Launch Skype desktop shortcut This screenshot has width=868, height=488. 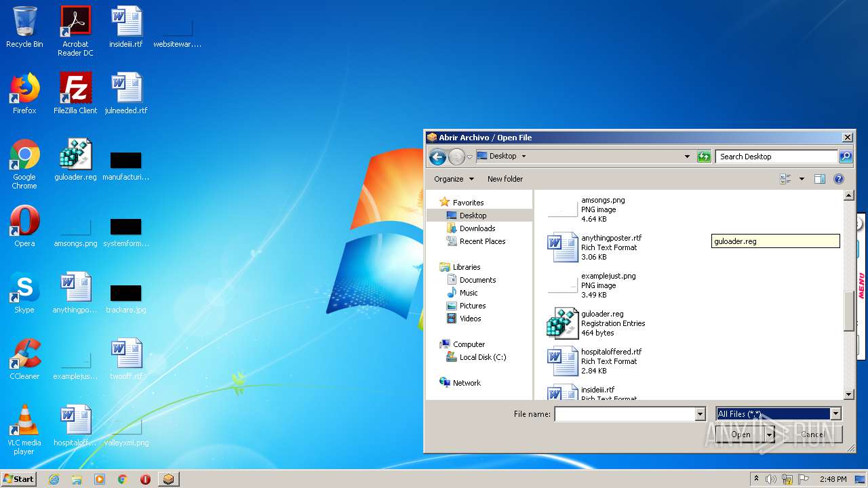pyautogui.click(x=24, y=294)
